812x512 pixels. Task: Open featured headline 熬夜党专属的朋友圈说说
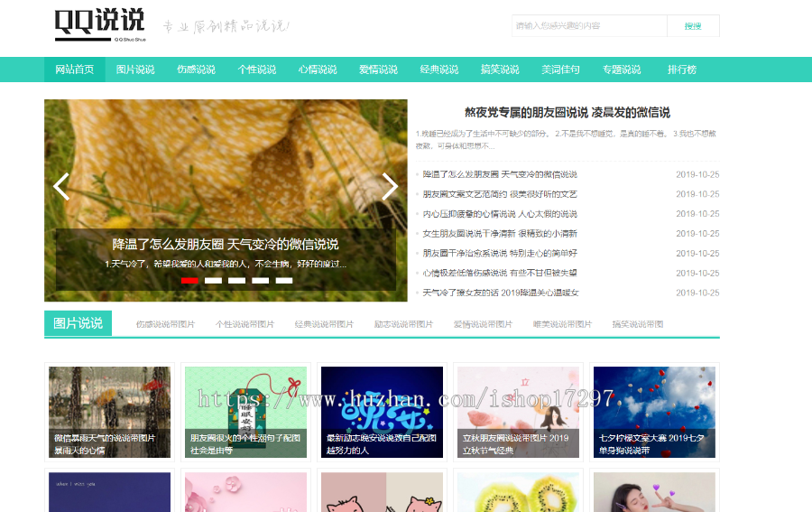[567, 113]
